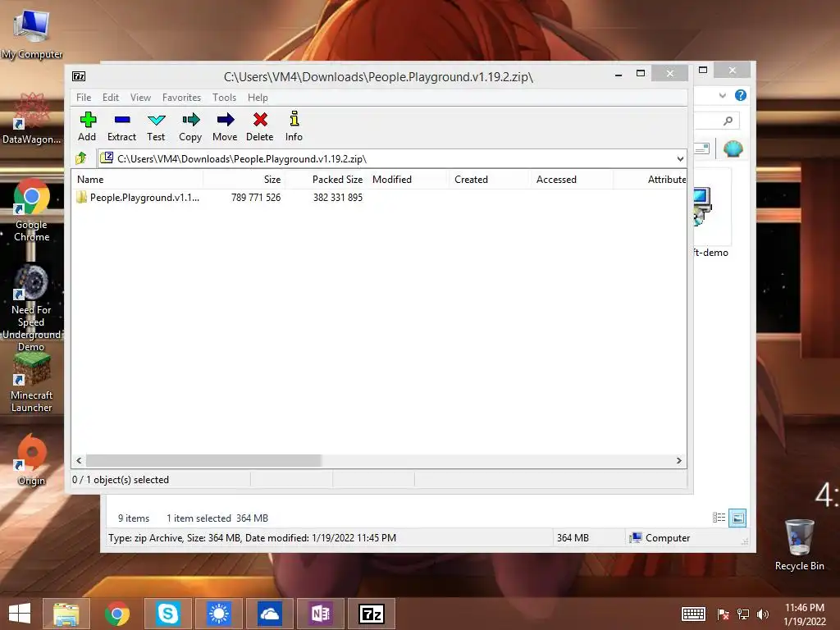Viewport: 840px width, 630px height.
Task: Open the Favorites menu
Action: pyautogui.click(x=181, y=98)
